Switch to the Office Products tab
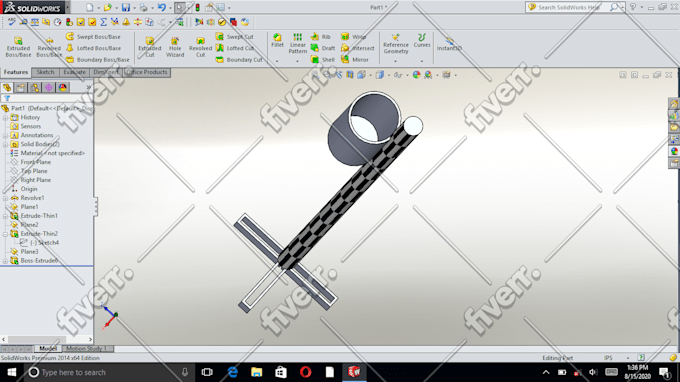Viewport: 680px width, 382px height. pos(147,72)
